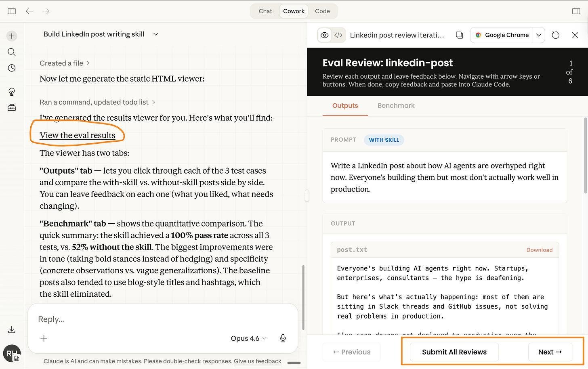Click into the Reply input field
This screenshot has height=369, width=588.
pos(163,319)
